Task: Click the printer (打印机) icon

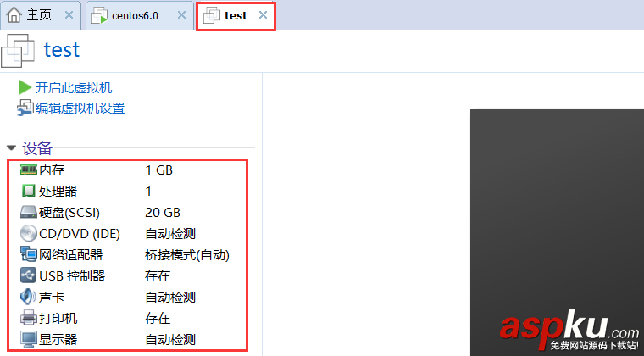Action: coord(28,319)
